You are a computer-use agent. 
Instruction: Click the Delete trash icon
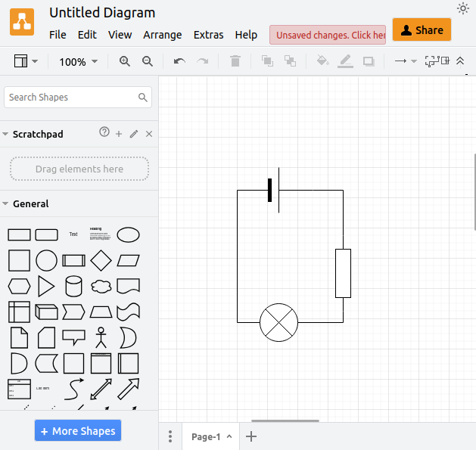(x=235, y=61)
